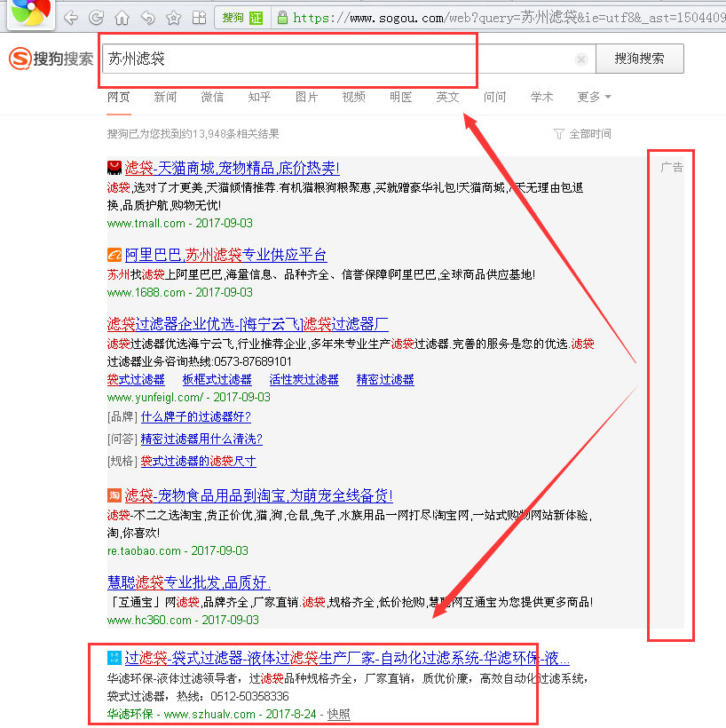
Task: Open the 阿里巴巴 苏州滤袋 result link
Action: [225, 255]
